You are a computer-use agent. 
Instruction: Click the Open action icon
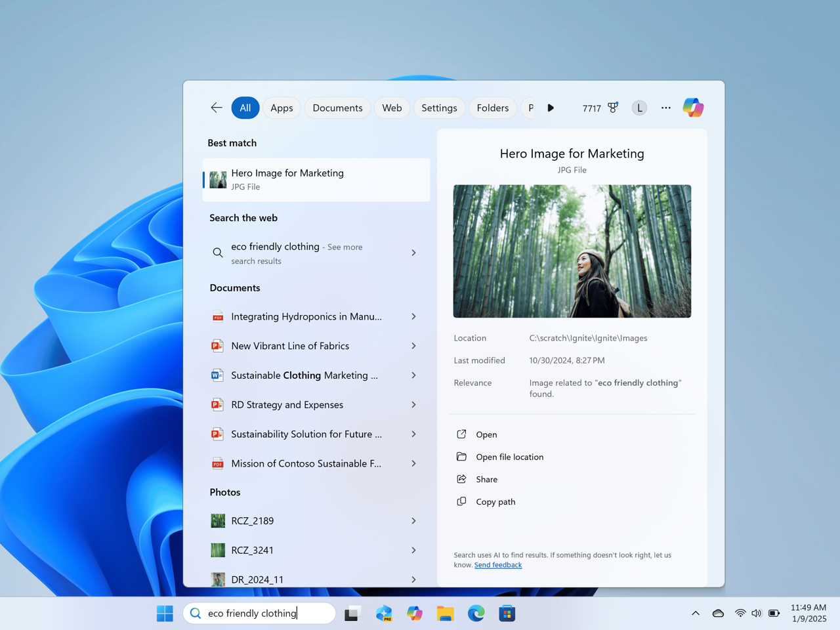[x=461, y=434]
